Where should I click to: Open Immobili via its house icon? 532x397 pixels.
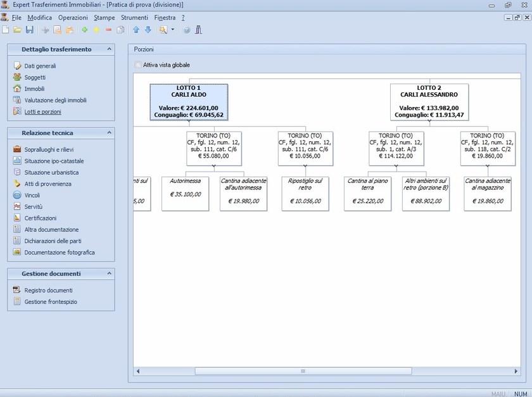pyautogui.click(x=18, y=89)
